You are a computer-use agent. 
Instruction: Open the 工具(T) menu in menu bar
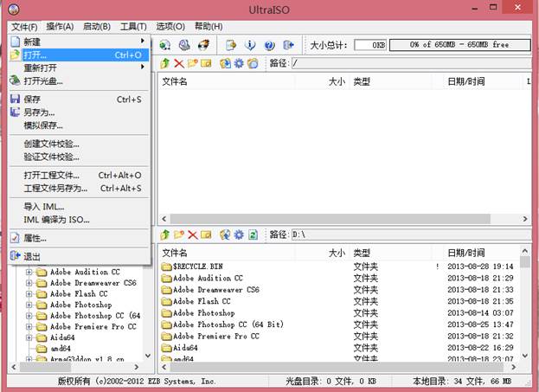point(133,27)
